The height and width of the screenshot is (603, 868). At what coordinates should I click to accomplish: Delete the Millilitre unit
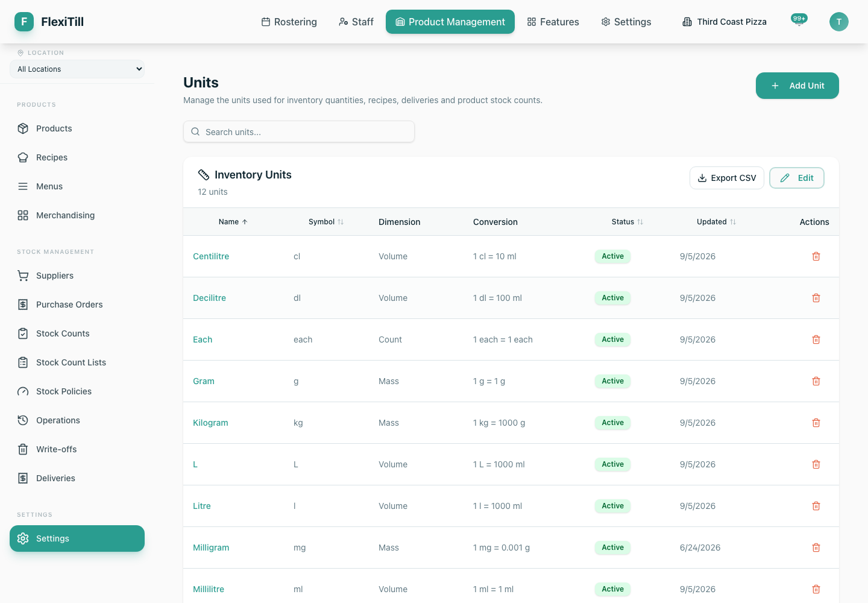[816, 589]
